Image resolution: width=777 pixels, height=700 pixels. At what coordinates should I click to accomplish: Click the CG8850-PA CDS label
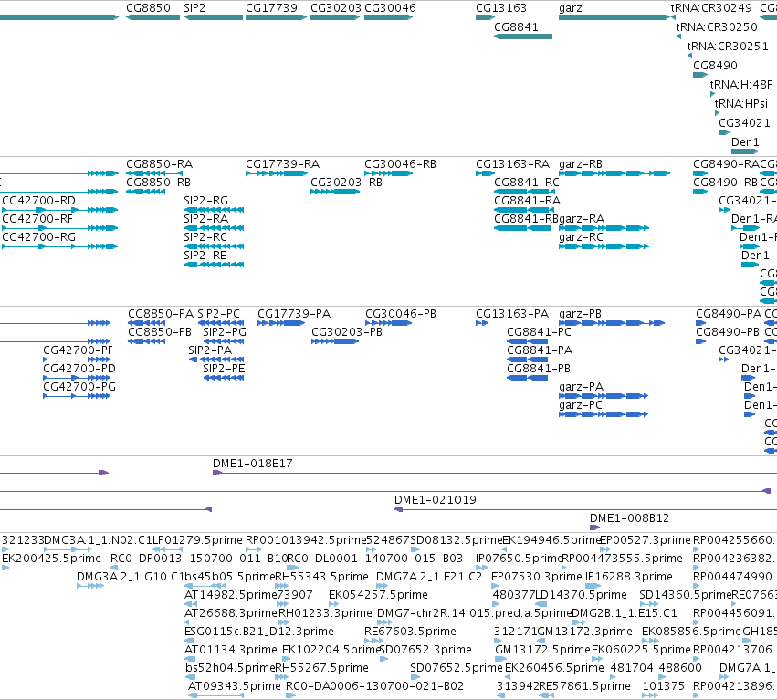tap(161, 314)
